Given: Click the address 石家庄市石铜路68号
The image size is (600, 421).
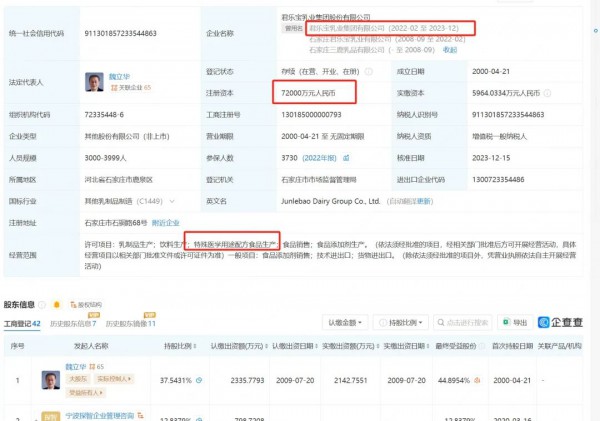Looking at the screenshot, I should [116, 223].
